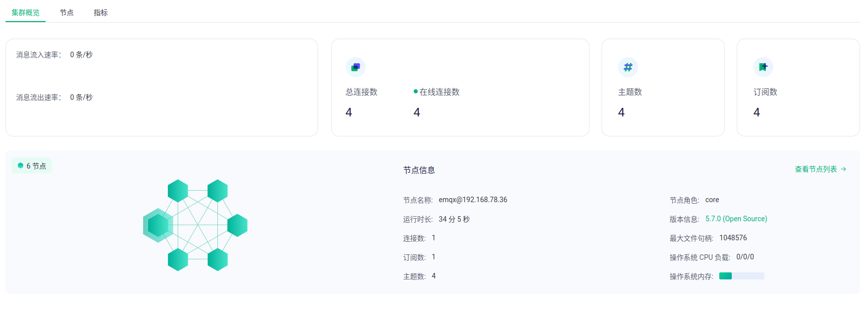Click the 在线连接数 label
This screenshot has width=868, height=309.
coord(440,92)
